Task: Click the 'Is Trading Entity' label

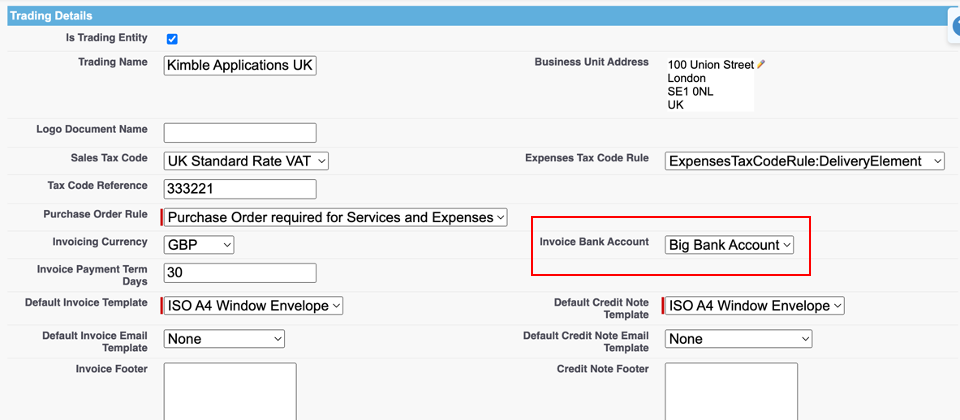Action: pyautogui.click(x=107, y=38)
